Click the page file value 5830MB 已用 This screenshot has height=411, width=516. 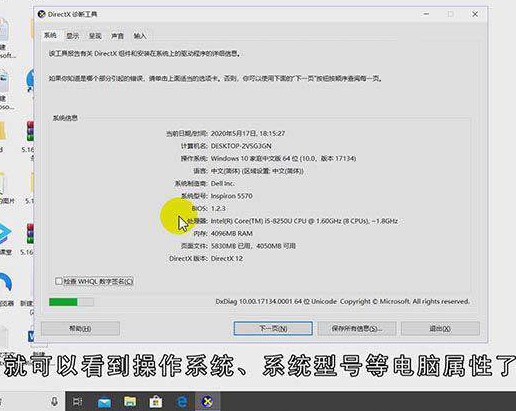253,246
